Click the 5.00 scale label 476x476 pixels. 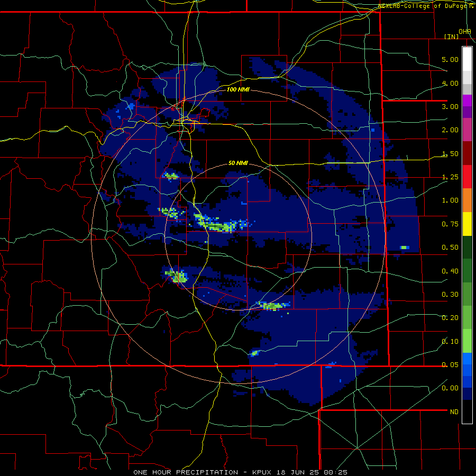click(450, 59)
